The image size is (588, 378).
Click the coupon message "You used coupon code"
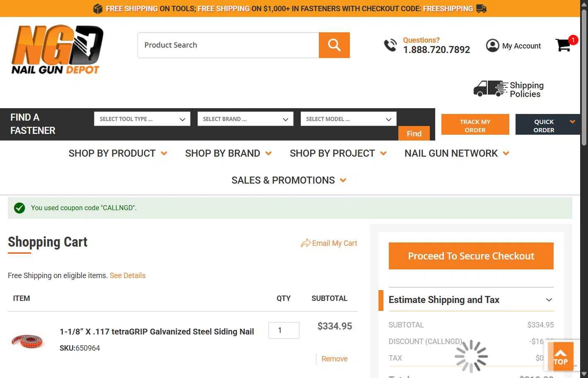(84, 208)
